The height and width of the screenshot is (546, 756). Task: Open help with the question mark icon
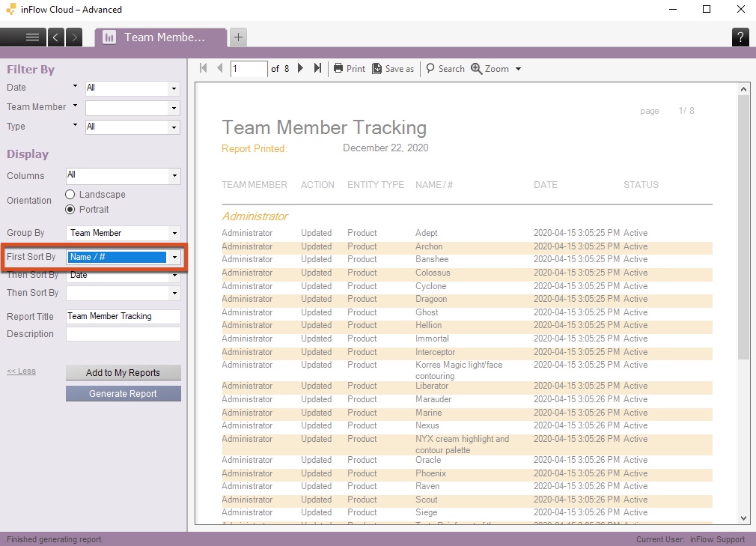tap(740, 37)
